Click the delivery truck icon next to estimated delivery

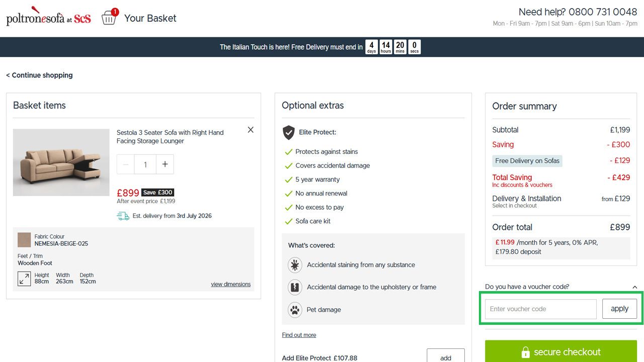pos(122,215)
